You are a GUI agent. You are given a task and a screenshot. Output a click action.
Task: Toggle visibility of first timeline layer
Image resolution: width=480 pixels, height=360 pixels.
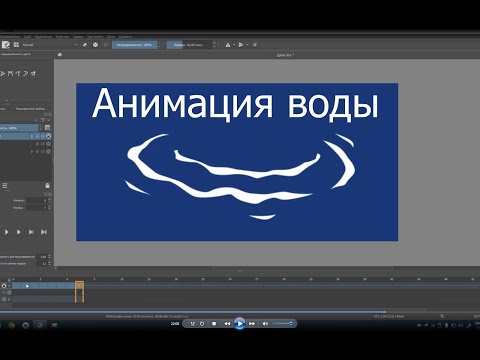coord(4,286)
